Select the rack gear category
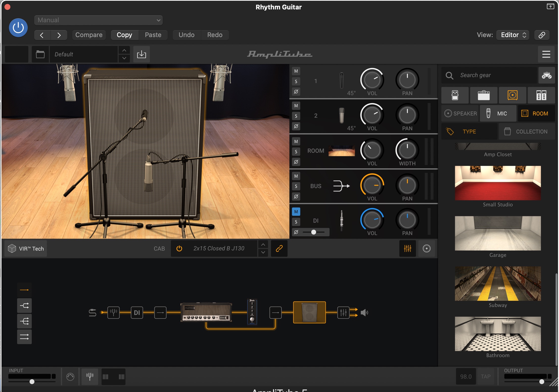 click(541, 95)
